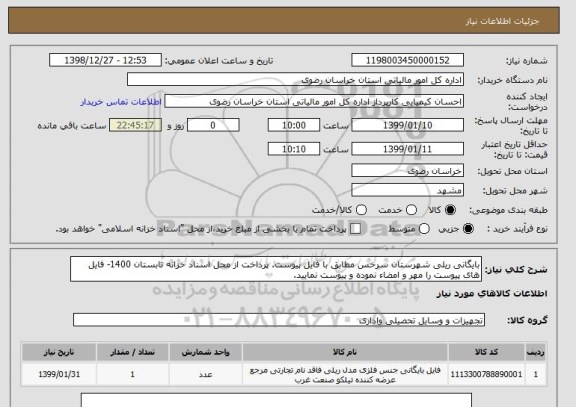The image size is (576, 407).
Task: Click the ردیف column header
Action: pyautogui.click(x=536, y=352)
